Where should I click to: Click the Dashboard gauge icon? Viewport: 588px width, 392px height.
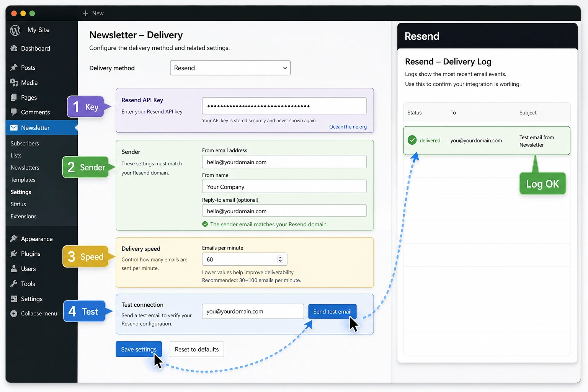click(x=14, y=48)
